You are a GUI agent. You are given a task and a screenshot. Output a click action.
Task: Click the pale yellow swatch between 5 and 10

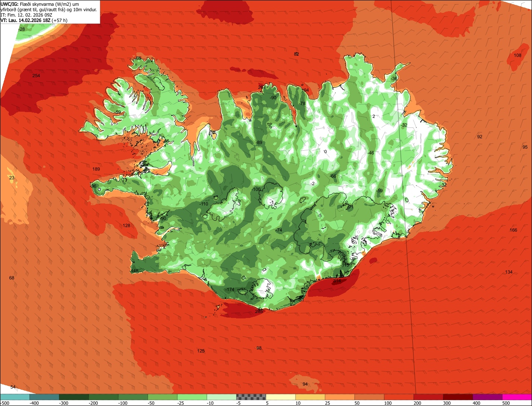click(281, 397)
